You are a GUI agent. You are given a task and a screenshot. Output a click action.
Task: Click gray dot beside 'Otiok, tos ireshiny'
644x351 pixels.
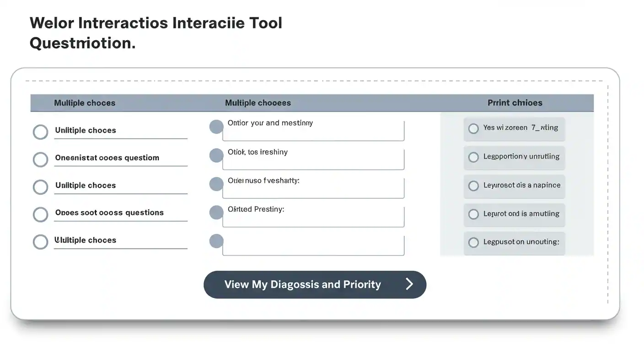pyautogui.click(x=216, y=155)
